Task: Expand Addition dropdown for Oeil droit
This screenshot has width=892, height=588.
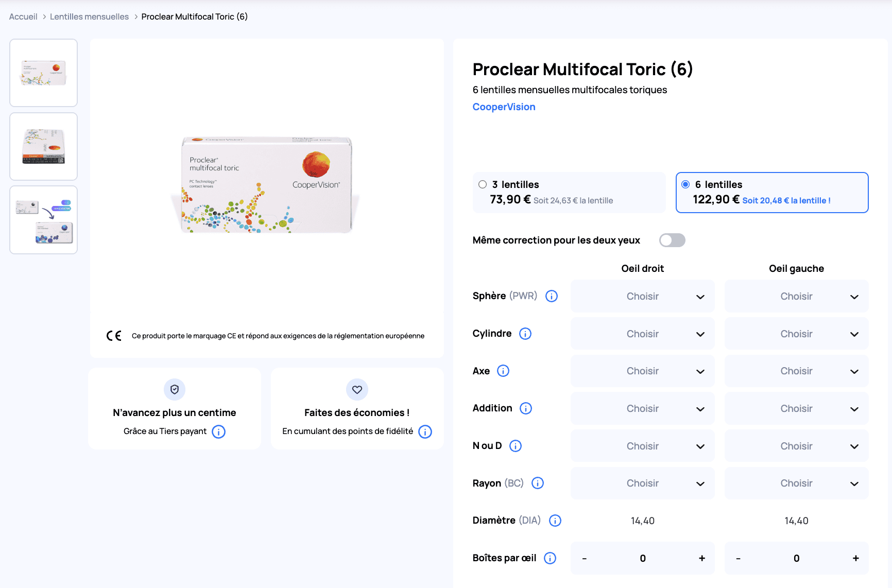Action: pos(643,408)
